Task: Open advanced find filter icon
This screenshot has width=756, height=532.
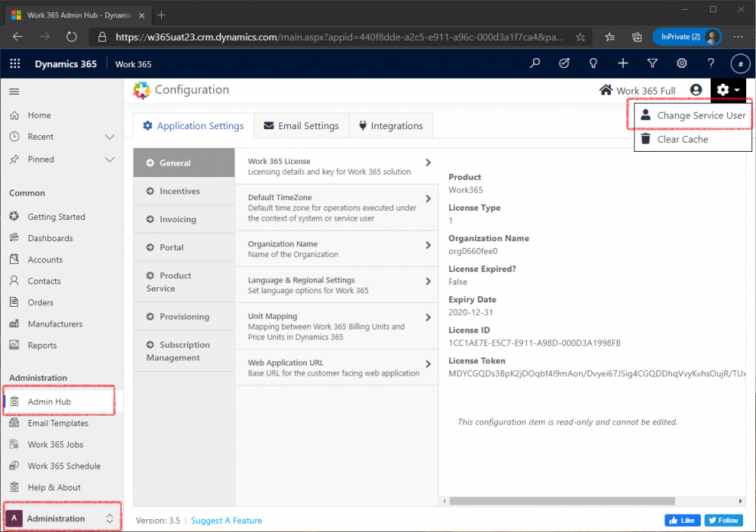Action: pyautogui.click(x=652, y=63)
